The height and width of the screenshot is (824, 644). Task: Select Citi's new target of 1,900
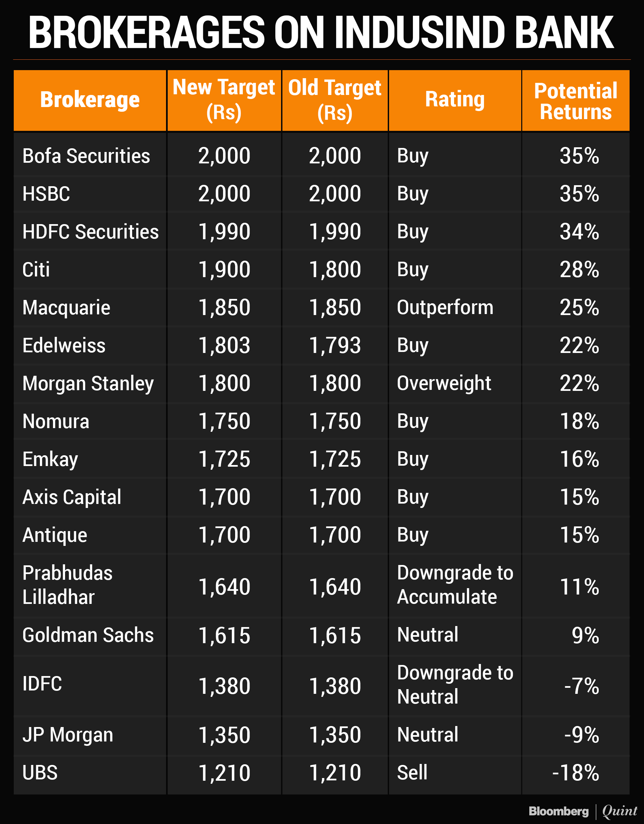point(224,269)
